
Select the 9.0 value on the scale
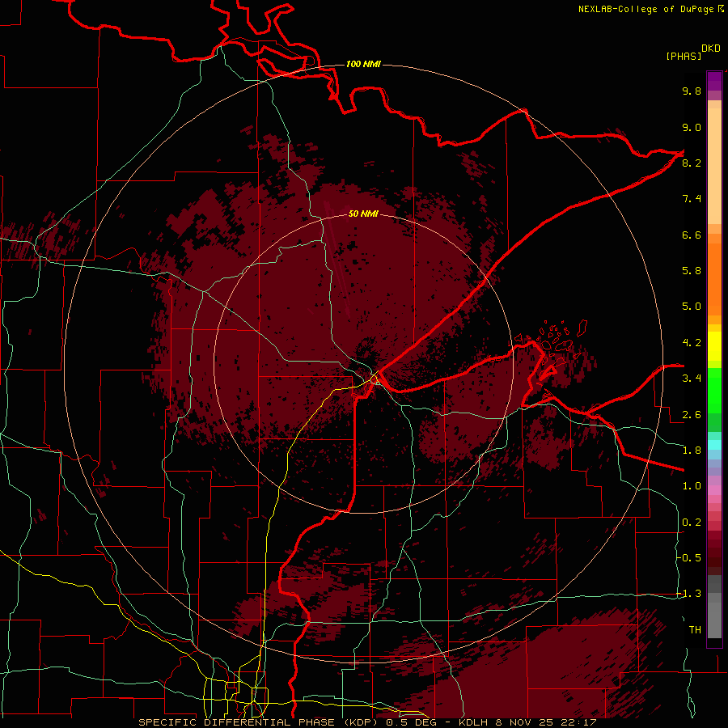[x=692, y=127]
